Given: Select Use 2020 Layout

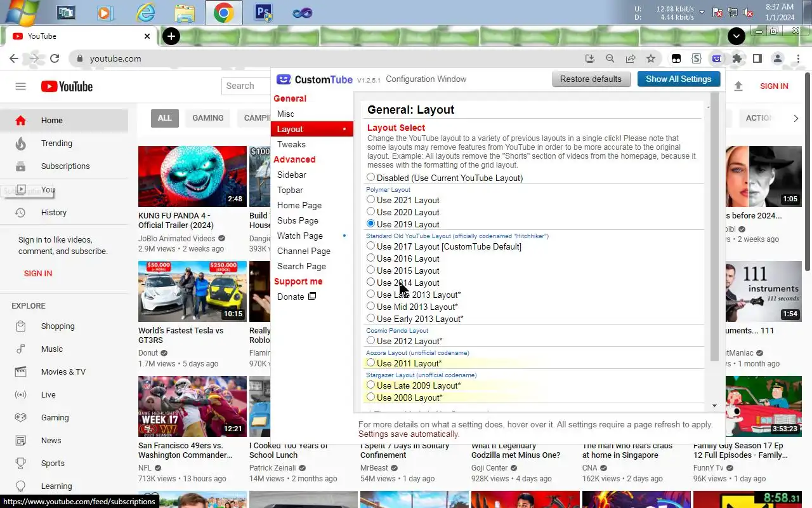Looking at the screenshot, I should [x=371, y=211].
